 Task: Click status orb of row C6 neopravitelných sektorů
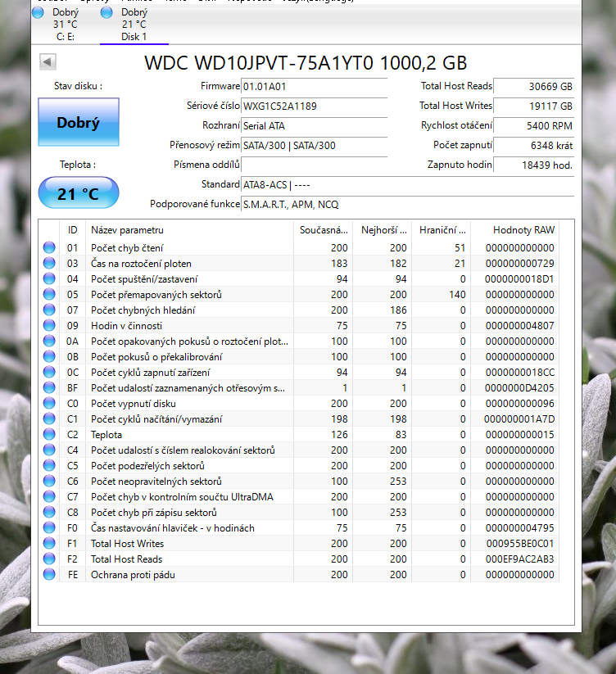pos(49,481)
